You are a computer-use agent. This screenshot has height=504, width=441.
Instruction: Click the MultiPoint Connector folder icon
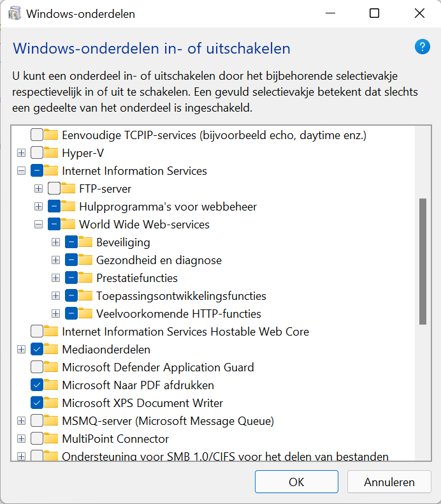[51, 438]
